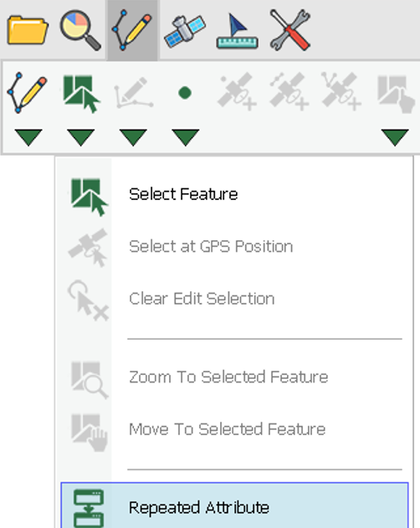Screen dimensions: 420x528
Task: Select the Edit tab with the pencil polyline icon
Action: point(132,30)
